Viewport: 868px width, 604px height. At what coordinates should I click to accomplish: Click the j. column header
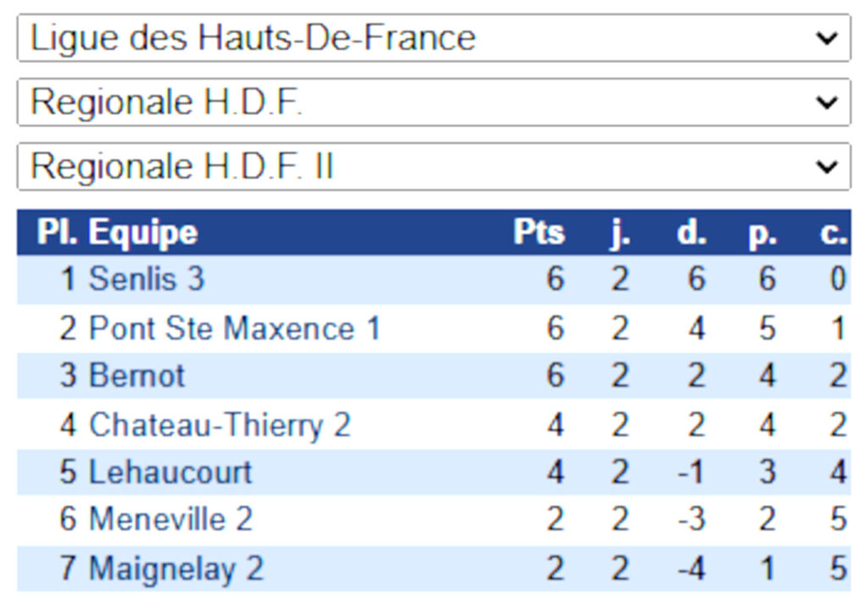(620, 232)
